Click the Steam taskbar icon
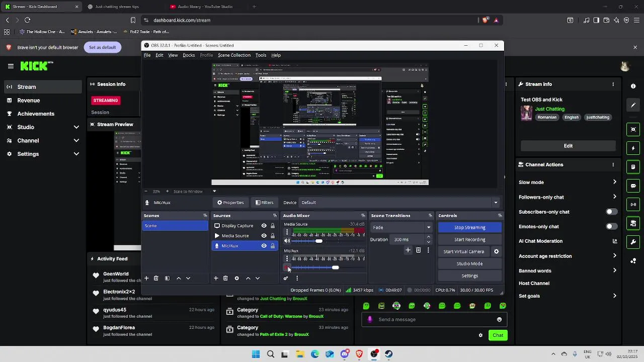 coord(388,354)
